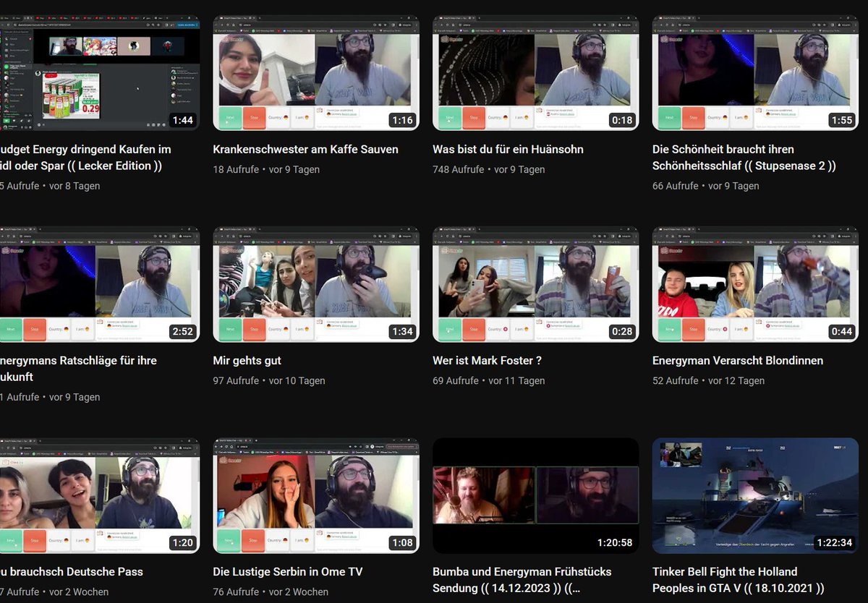868x603 pixels.
Task: Open the Was bist du für ein Huänsohn video
Action: point(535,72)
